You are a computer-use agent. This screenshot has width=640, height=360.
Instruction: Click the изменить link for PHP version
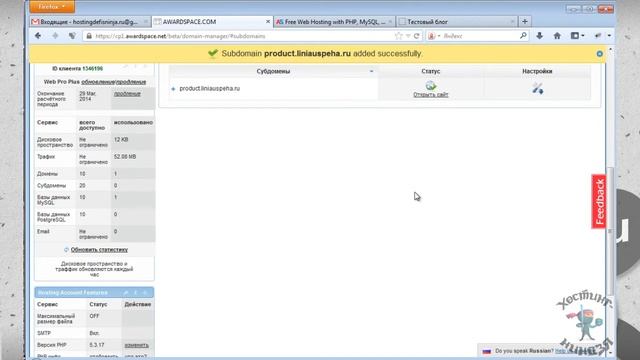[136, 345]
